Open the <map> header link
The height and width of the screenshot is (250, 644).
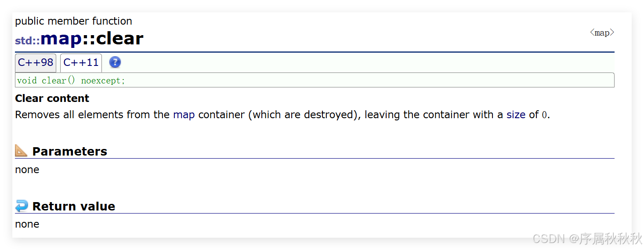pyautogui.click(x=602, y=33)
